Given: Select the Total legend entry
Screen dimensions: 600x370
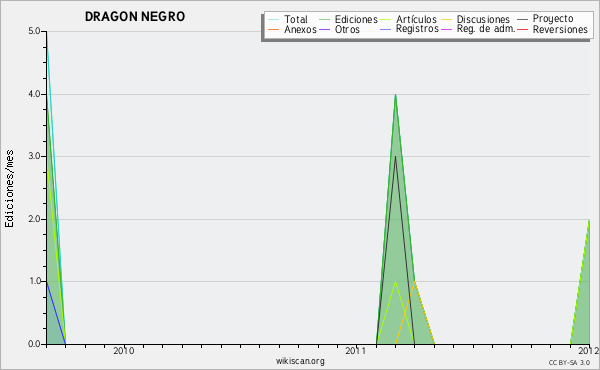Looking at the screenshot, I should coord(295,19).
